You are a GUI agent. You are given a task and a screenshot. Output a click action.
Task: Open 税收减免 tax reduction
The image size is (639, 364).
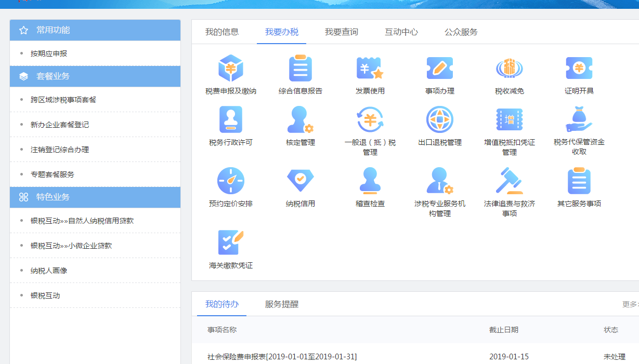(x=510, y=68)
